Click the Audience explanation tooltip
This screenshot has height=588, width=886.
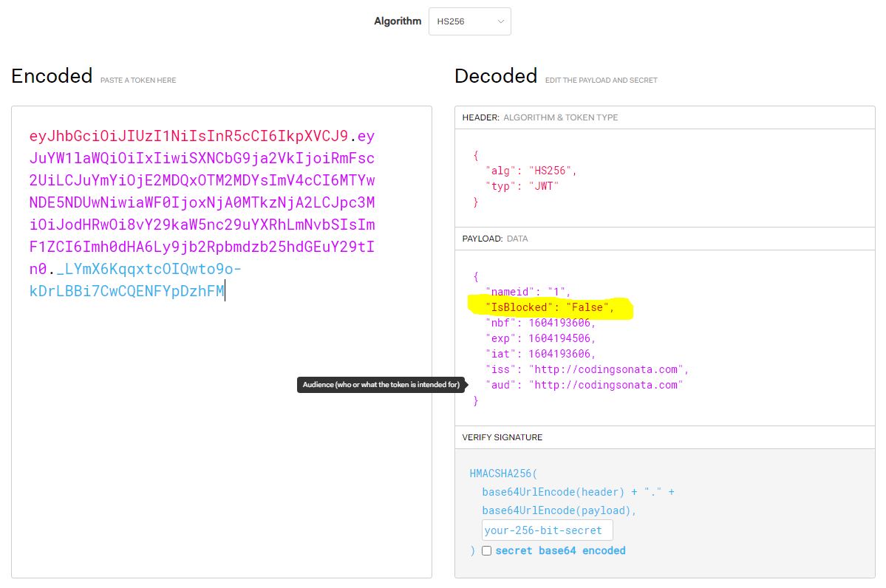(x=381, y=384)
